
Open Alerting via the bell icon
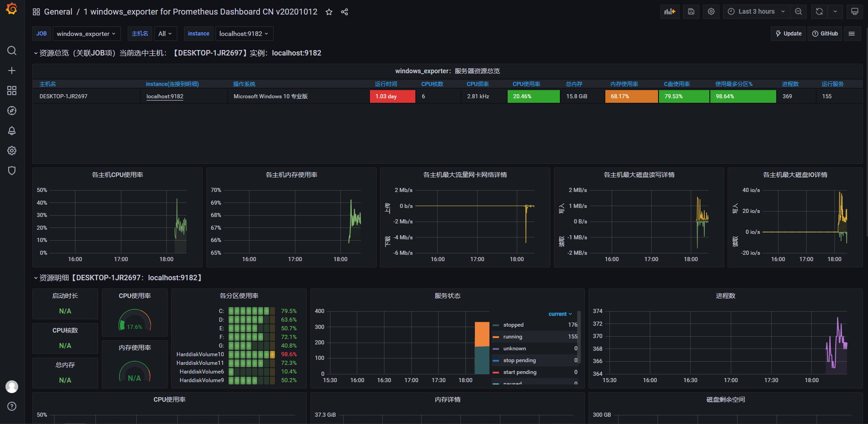[12, 131]
